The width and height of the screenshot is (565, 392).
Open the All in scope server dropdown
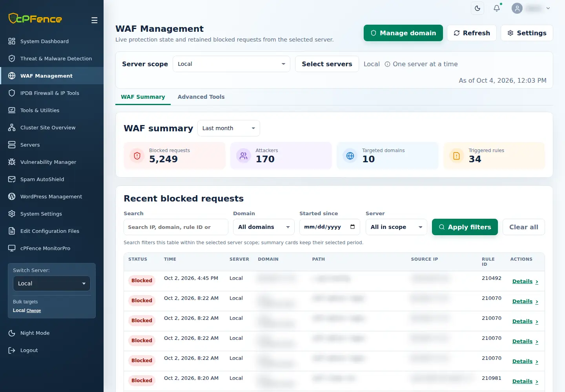[x=396, y=227]
